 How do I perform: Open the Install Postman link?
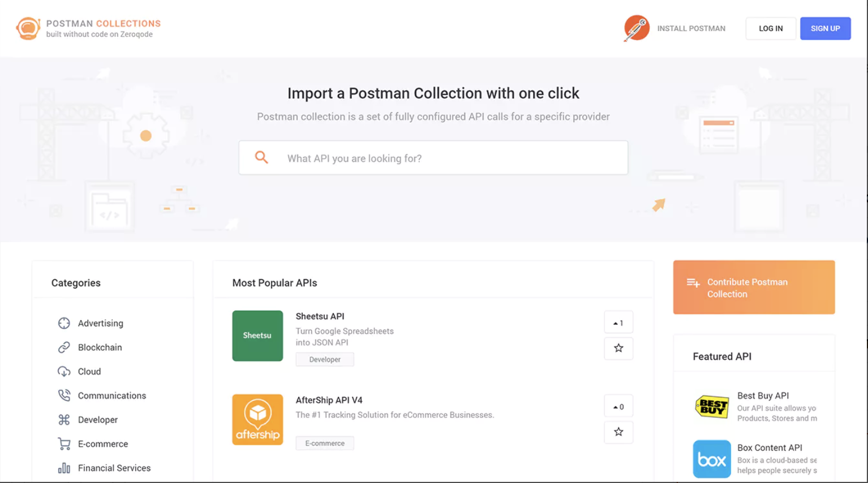tap(691, 28)
